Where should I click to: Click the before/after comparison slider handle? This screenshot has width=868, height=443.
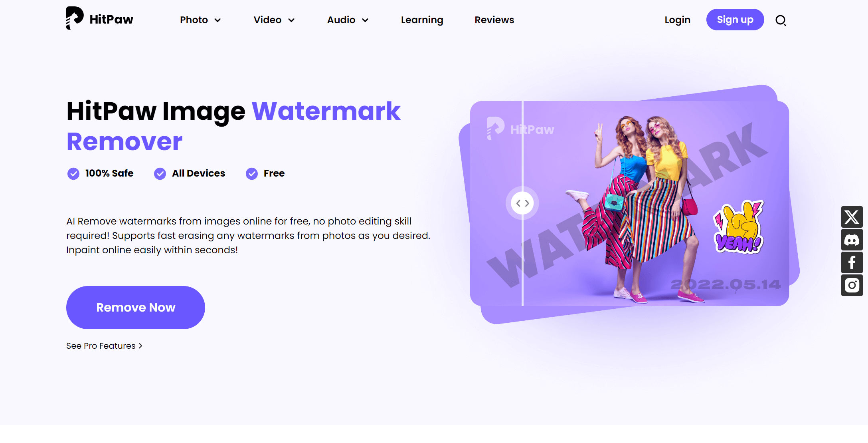[522, 203]
